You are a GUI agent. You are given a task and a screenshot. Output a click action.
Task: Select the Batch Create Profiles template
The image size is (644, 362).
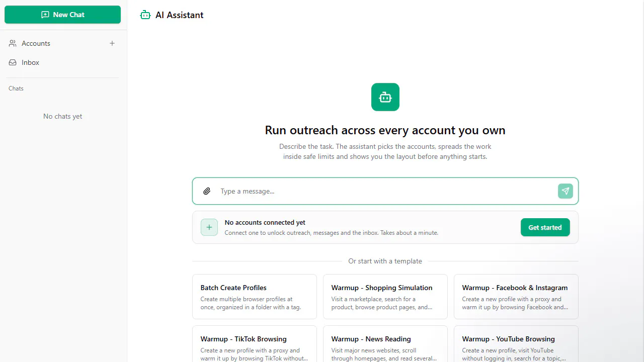tap(255, 297)
